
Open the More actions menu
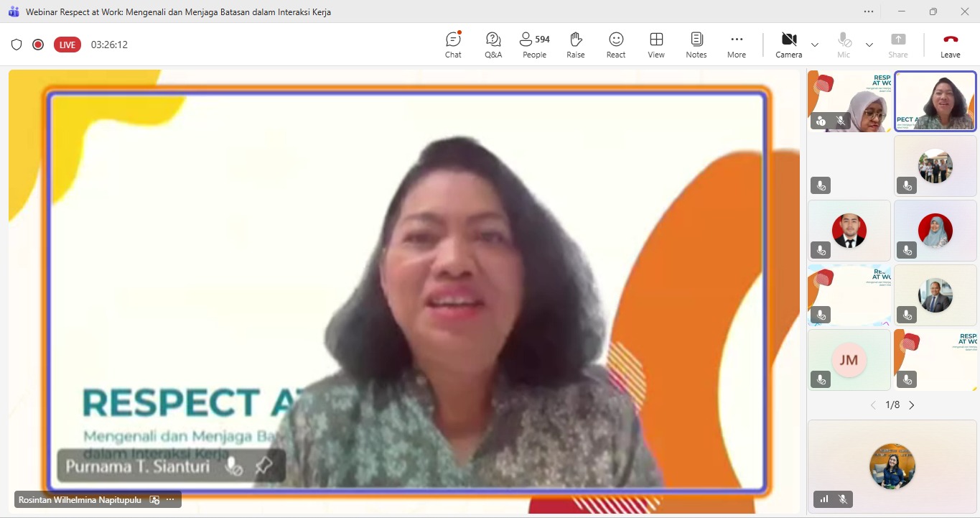[736, 45]
